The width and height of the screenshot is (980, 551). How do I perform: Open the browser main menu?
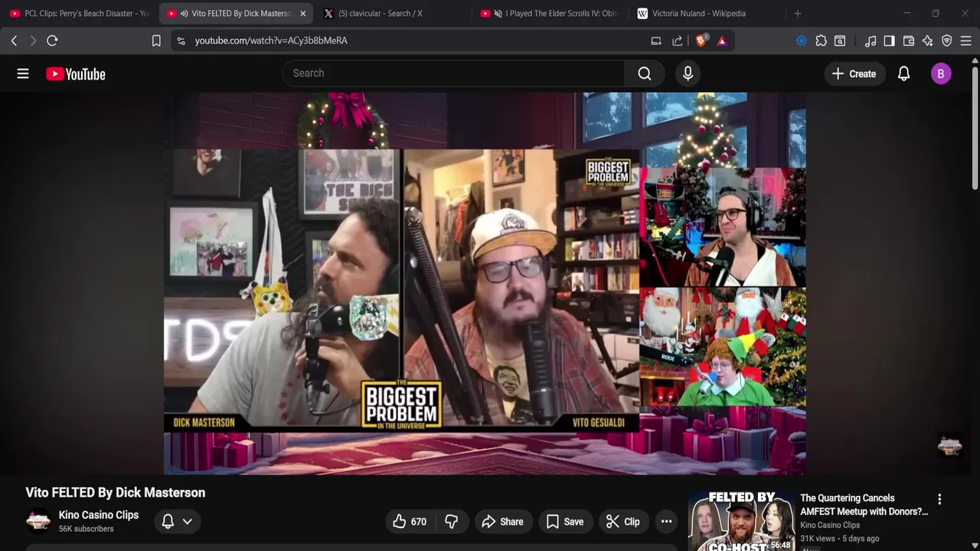966,41
